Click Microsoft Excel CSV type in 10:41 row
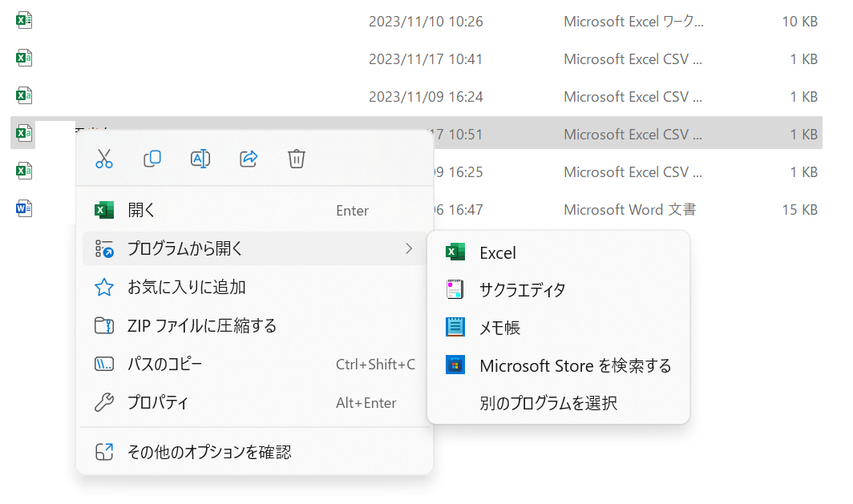Image resolution: width=853 pixels, height=504 pixels. pyautogui.click(x=633, y=59)
